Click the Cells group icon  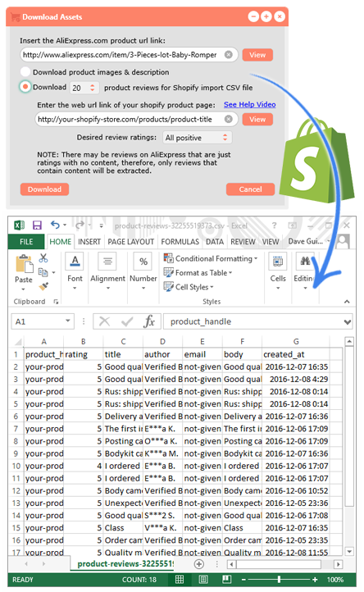tap(278, 262)
